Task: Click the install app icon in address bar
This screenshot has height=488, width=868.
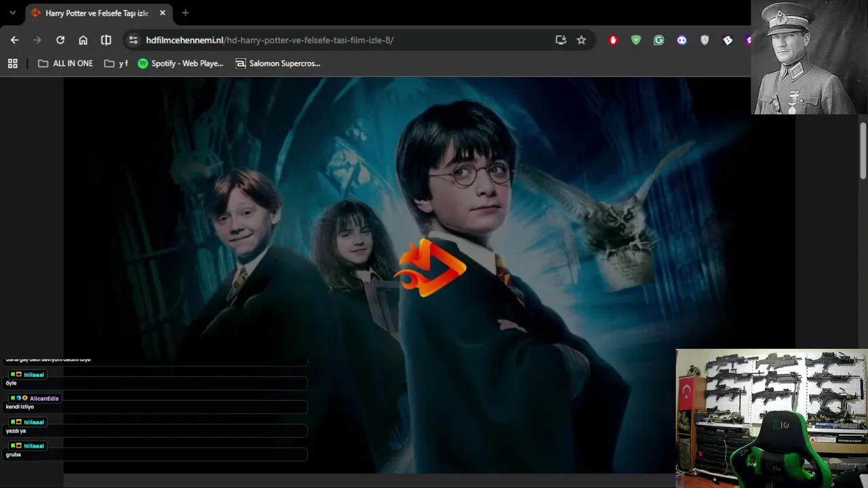Action: (561, 40)
